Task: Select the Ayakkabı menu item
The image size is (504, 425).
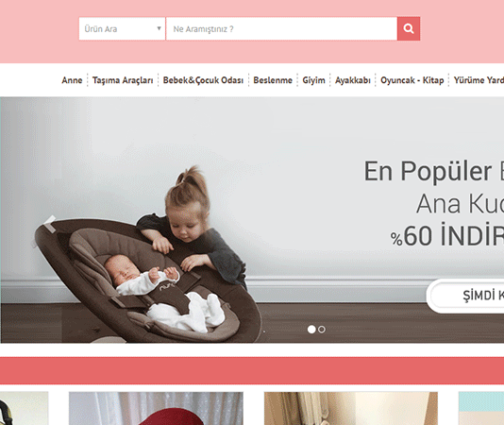Action: [x=353, y=80]
